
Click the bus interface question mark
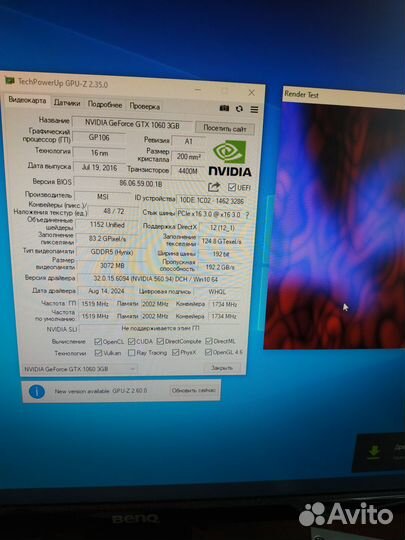point(247,214)
